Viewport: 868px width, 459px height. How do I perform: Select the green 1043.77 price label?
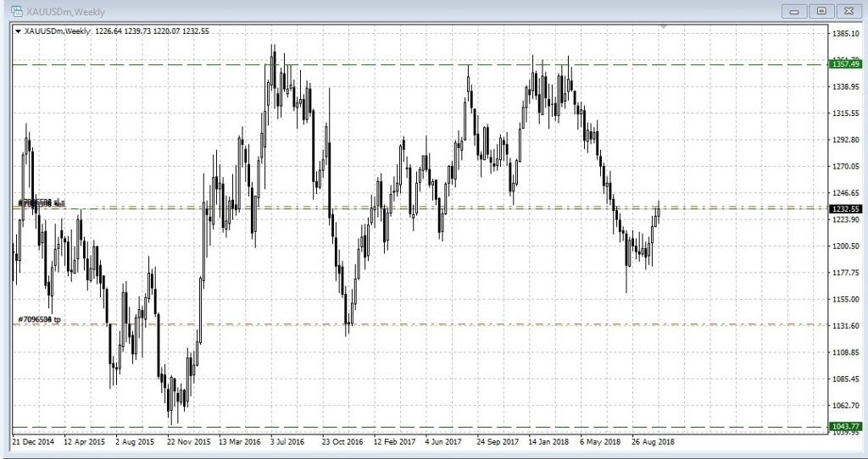coord(845,426)
